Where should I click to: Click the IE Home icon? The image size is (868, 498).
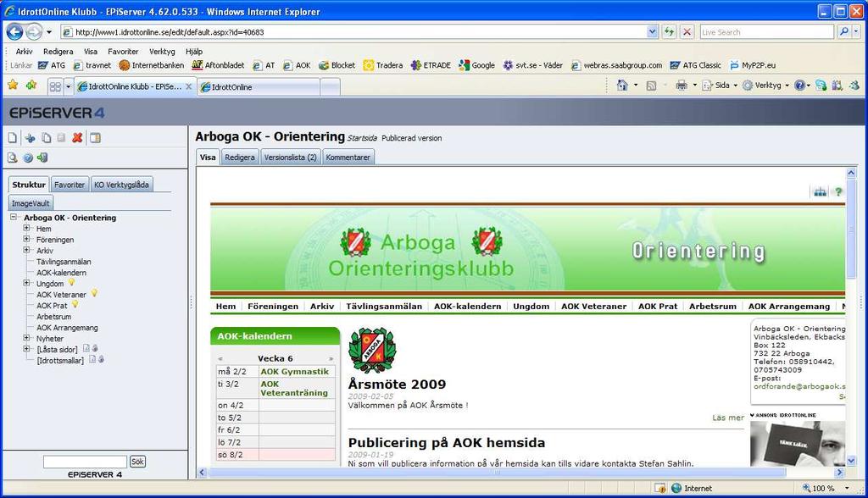pos(622,86)
